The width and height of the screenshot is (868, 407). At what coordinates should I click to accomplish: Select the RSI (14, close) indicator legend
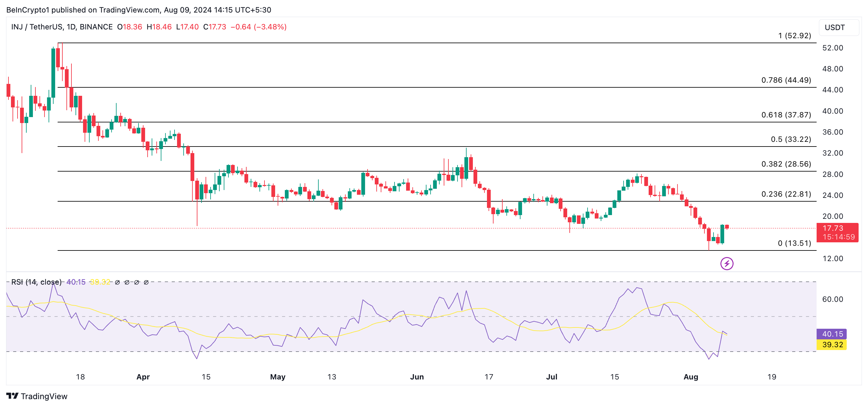(36, 282)
